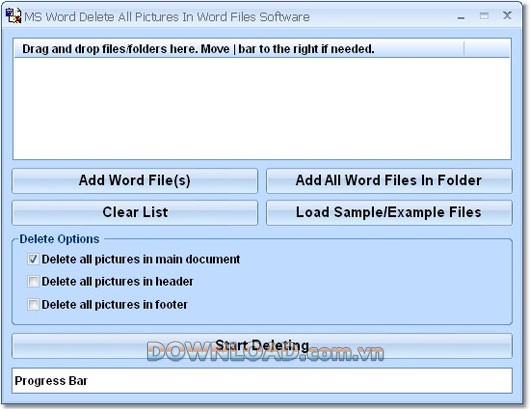This screenshot has height=411, width=530.
Task: Uncheck Delete all pictures in main document
Action: pyautogui.click(x=33, y=259)
